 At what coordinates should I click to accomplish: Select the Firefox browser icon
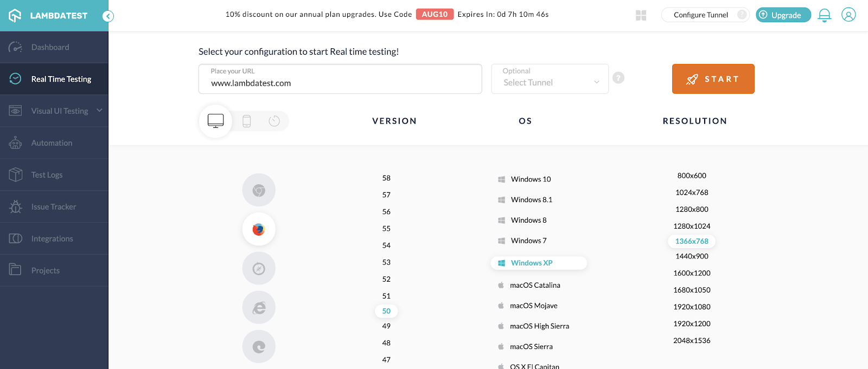tap(259, 229)
